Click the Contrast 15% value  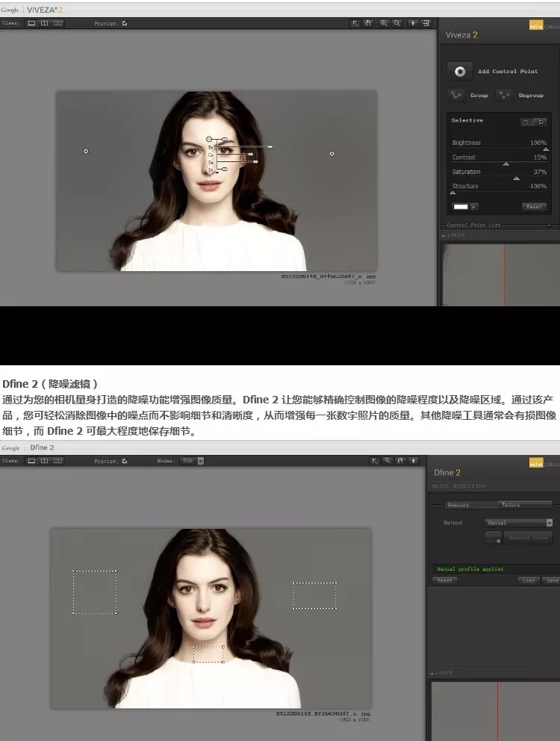coord(540,158)
